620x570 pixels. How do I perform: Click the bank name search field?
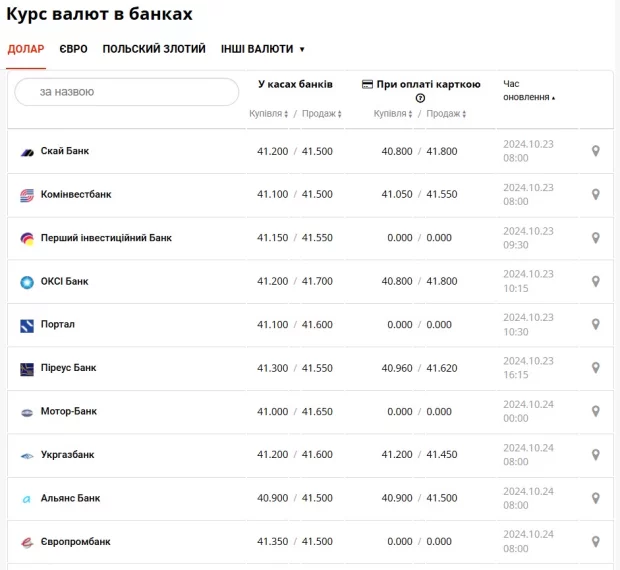(127, 92)
